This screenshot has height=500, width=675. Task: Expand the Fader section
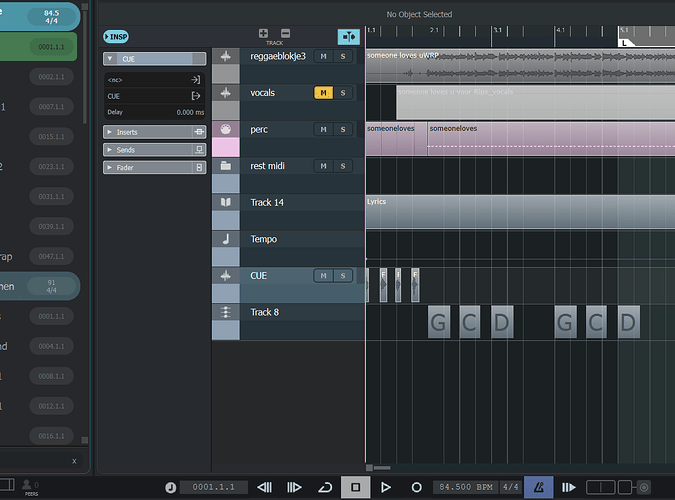click(109, 168)
